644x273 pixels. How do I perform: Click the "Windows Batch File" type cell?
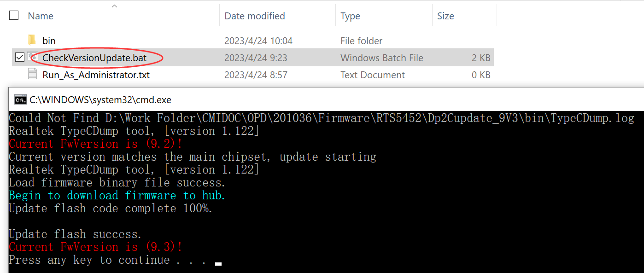[381, 58]
